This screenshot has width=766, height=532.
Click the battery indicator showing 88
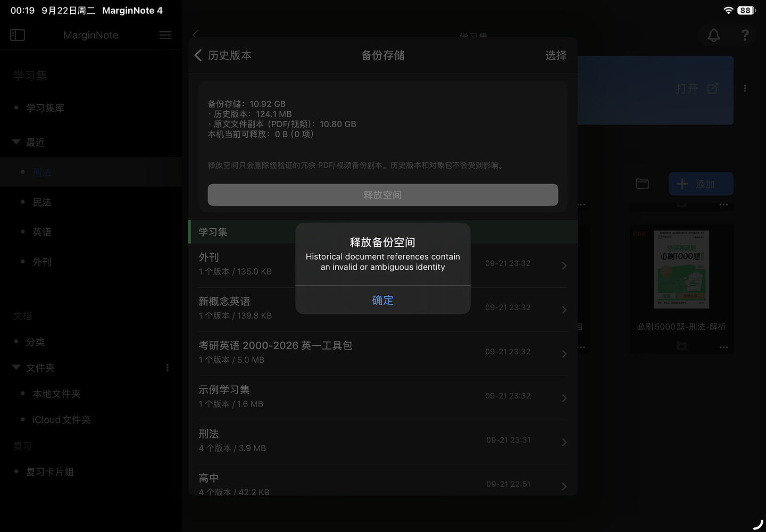click(x=746, y=10)
